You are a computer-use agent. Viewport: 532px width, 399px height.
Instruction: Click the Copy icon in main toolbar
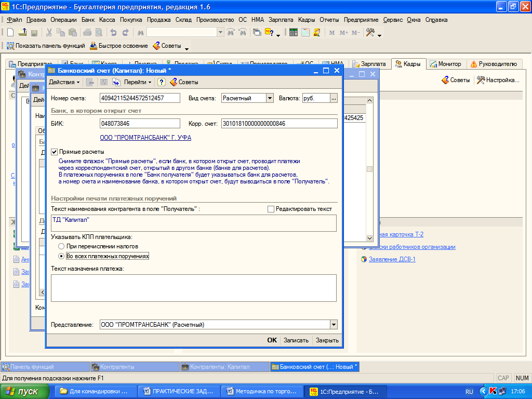tap(61, 33)
